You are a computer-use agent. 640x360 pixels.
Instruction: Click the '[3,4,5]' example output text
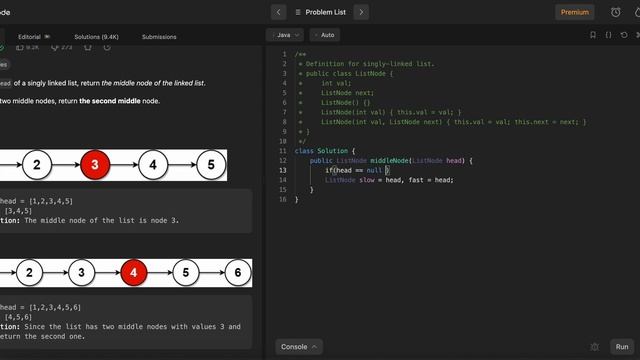point(18,211)
